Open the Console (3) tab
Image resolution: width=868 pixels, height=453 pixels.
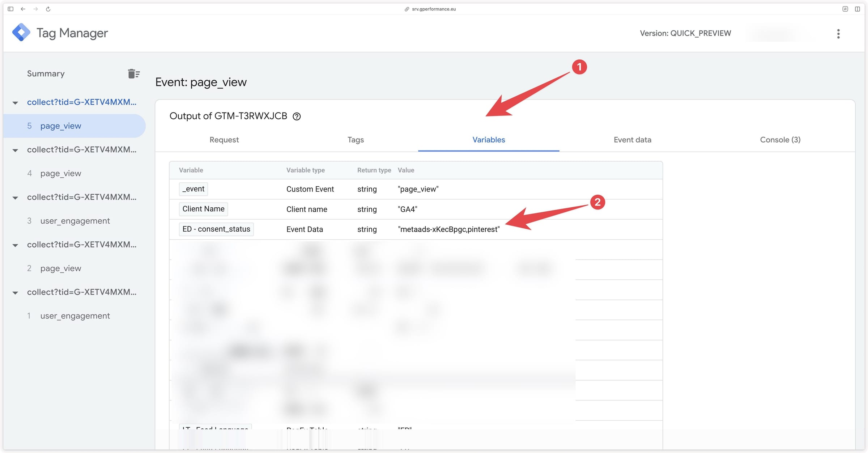tap(780, 140)
